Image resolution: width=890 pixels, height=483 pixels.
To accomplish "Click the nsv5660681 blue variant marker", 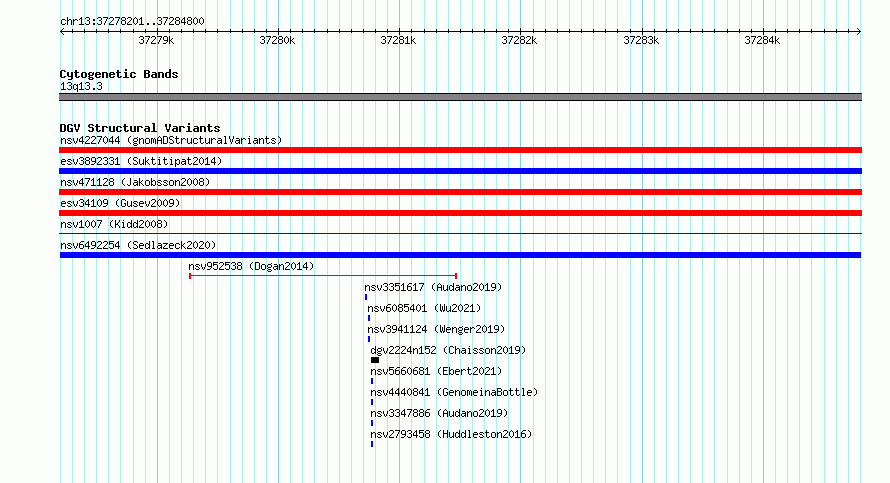I will click(x=372, y=381).
